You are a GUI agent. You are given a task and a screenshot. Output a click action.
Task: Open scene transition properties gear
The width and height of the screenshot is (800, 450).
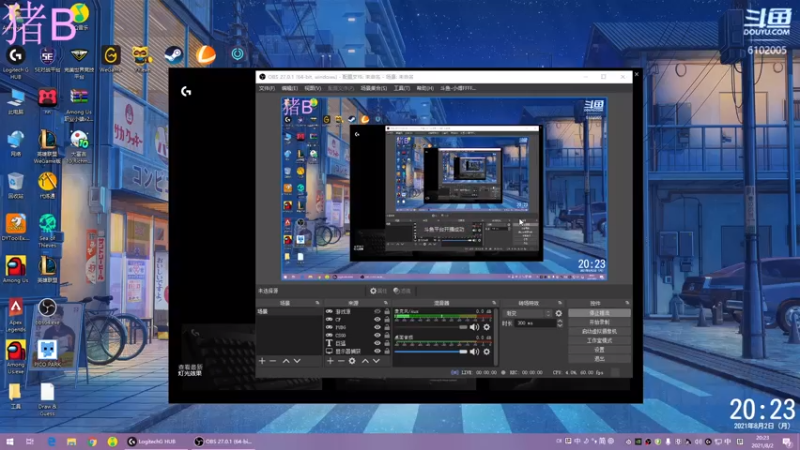pos(559,313)
